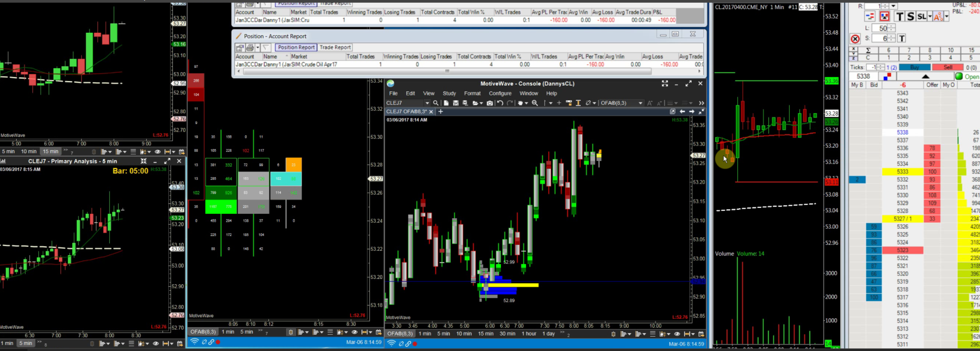Click the red/blue squares icon beside 5338

pos(887,77)
